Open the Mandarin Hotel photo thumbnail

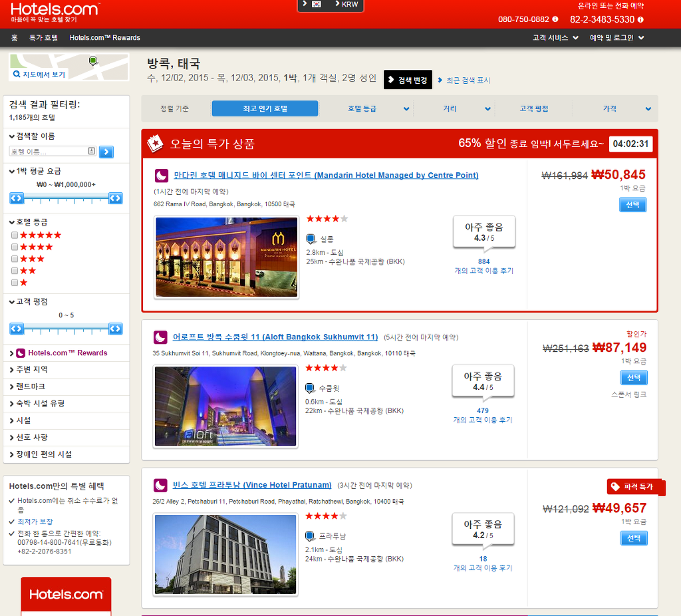(x=227, y=257)
